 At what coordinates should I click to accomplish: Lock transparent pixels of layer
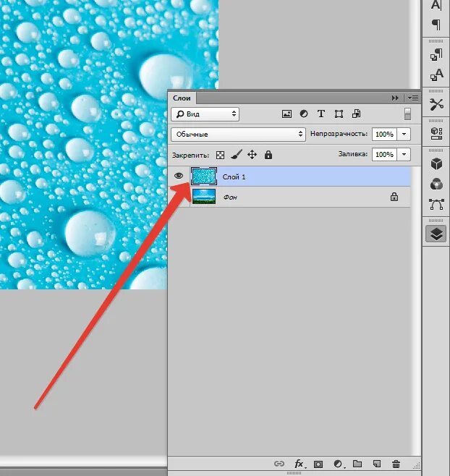220,155
